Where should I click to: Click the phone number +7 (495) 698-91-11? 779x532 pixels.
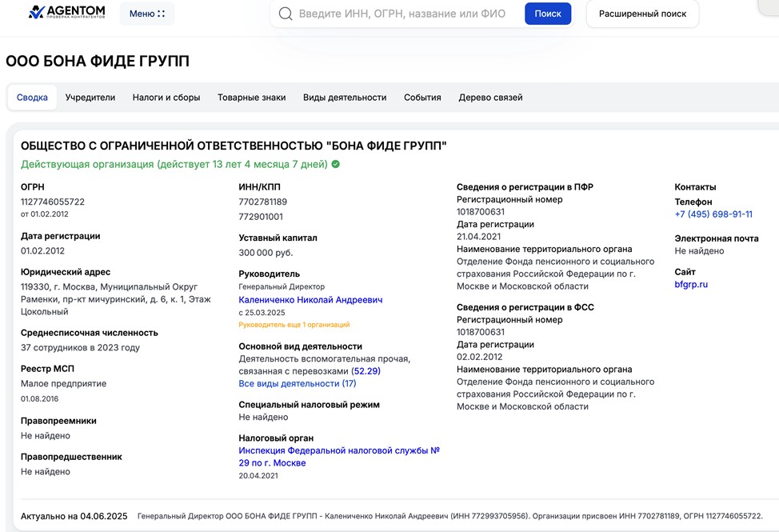[713, 214]
